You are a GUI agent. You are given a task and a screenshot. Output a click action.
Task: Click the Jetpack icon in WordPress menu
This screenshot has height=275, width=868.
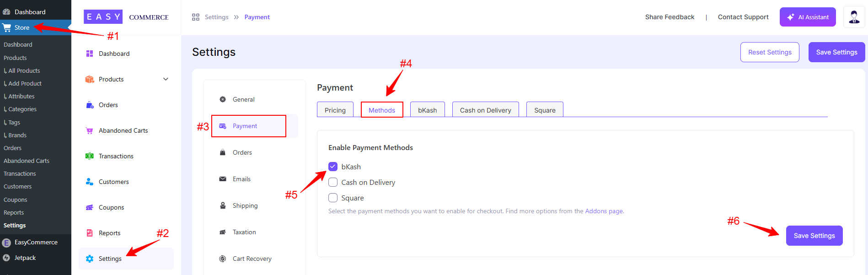(6, 258)
